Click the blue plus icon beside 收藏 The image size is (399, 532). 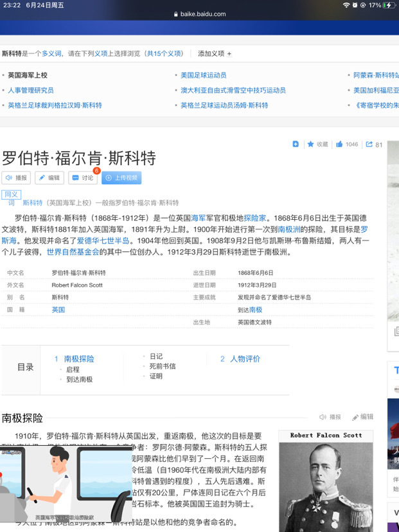click(296, 144)
